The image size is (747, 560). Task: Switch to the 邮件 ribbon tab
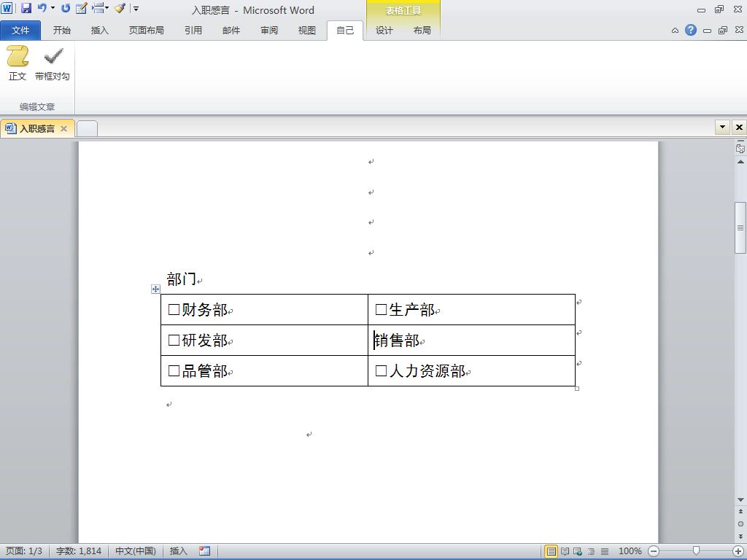[x=231, y=31]
